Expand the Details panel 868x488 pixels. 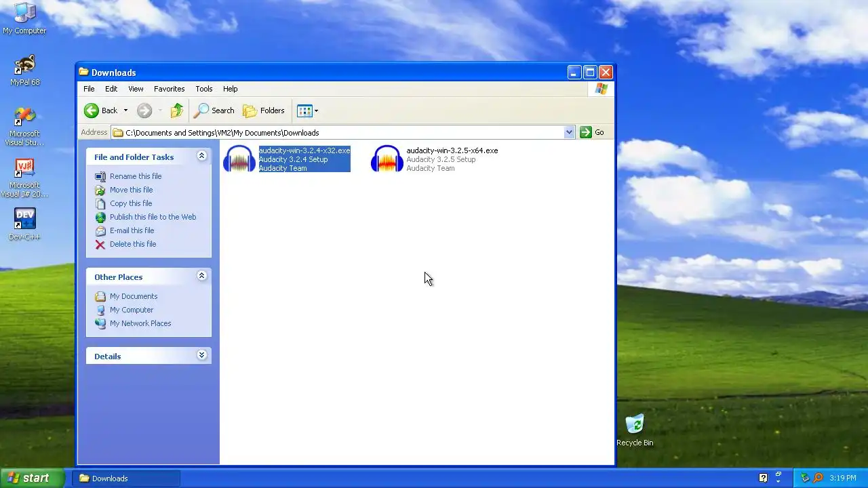click(x=201, y=355)
